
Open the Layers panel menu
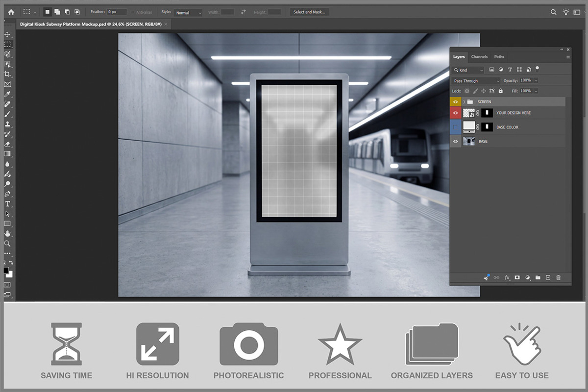568,57
